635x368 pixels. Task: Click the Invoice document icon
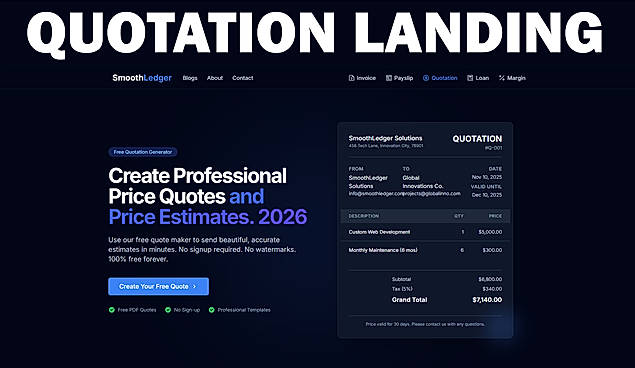[351, 78]
